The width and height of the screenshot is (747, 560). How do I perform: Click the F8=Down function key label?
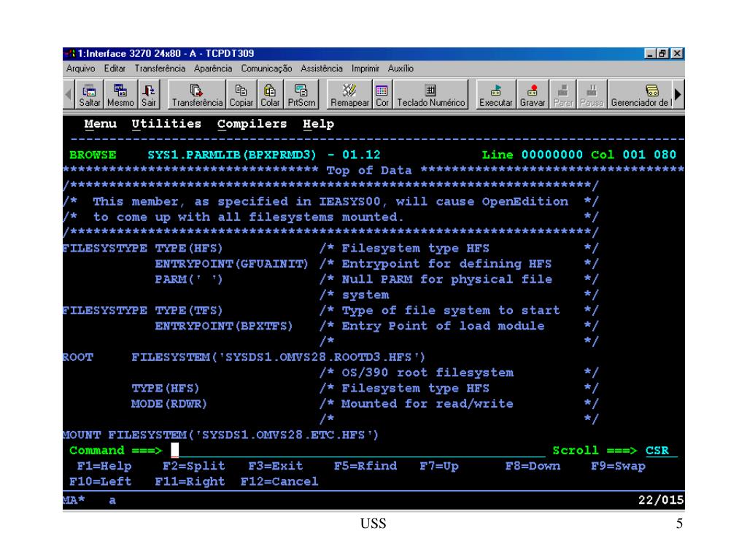pos(533,466)
